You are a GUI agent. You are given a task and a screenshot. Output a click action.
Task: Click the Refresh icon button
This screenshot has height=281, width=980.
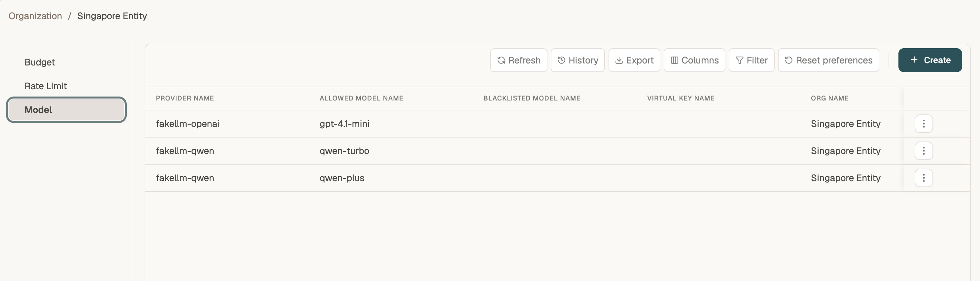[x=518, y=60]
